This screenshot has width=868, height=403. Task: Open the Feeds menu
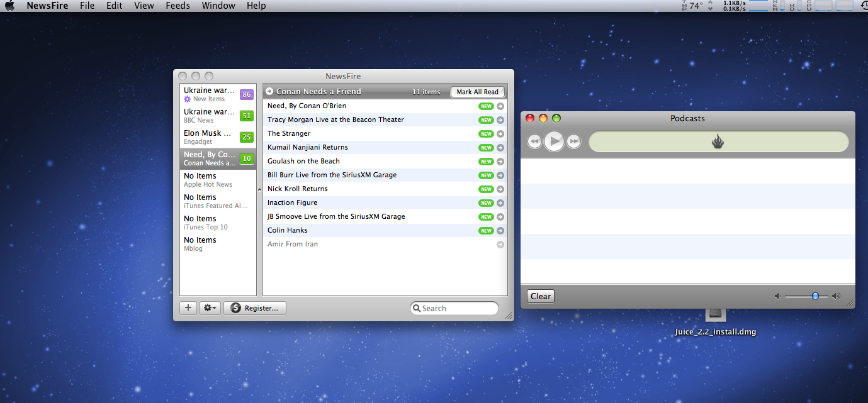click(178, 6)
